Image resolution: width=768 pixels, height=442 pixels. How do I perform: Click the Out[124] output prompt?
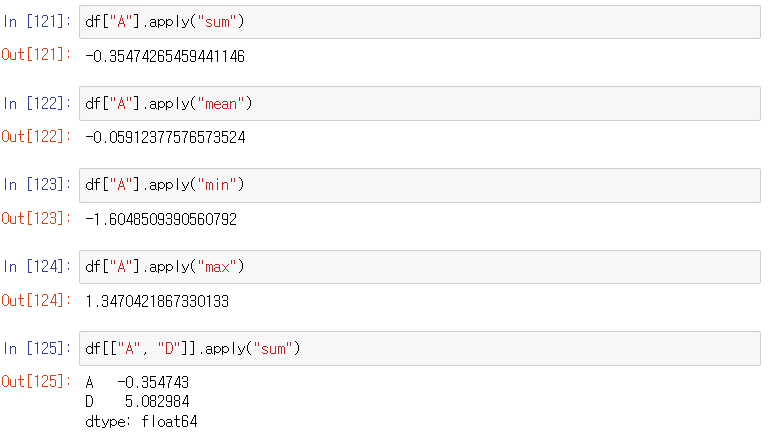(36, 300)
